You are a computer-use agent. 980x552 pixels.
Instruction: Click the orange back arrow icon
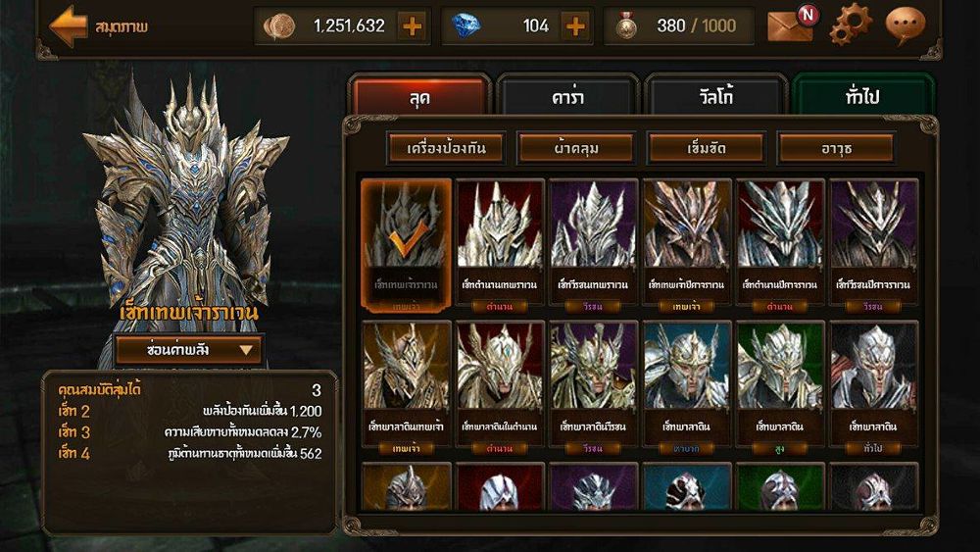[x=69, y=25]
